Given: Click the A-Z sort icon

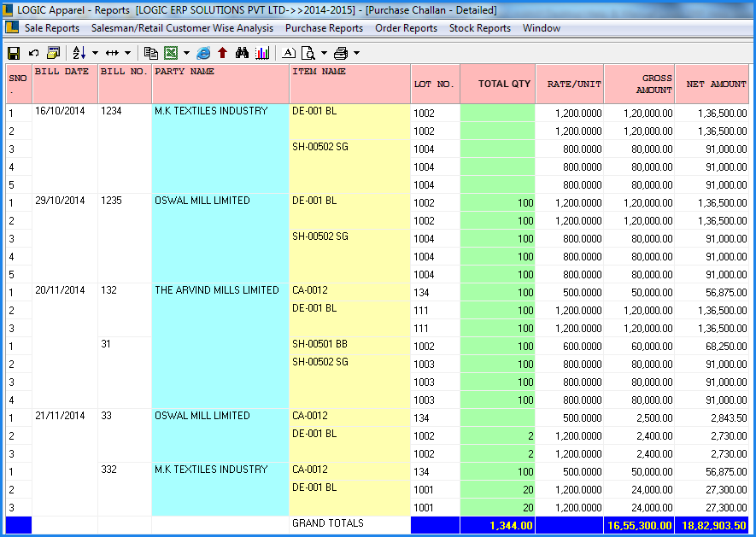Looking at the screenshot, I should click(79, 53).
